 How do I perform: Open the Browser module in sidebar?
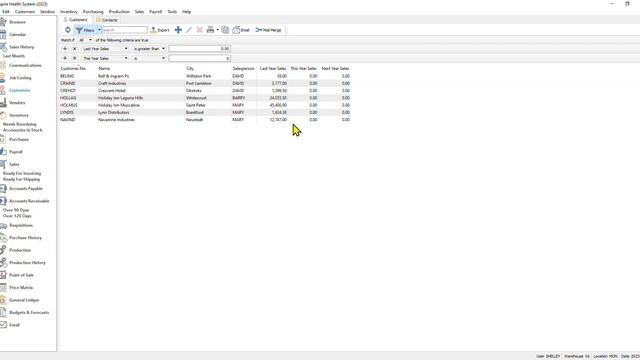17,22
